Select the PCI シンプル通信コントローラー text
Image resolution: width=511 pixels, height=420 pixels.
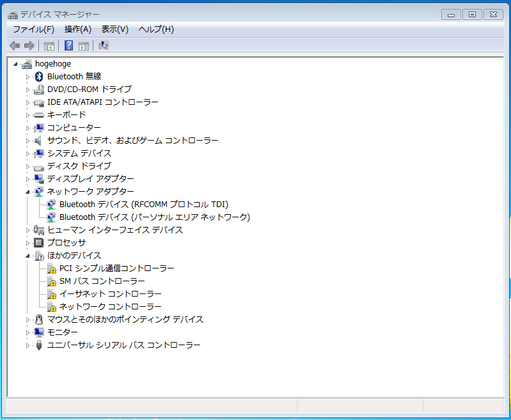pos(116,268)
